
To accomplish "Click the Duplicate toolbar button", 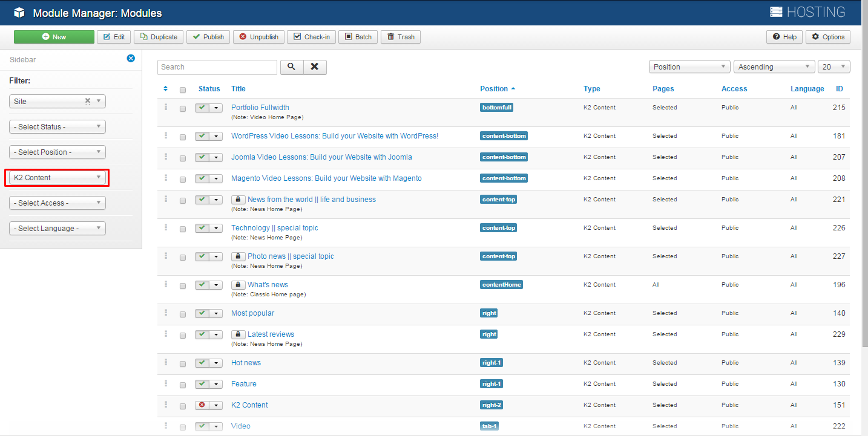I will (x=159, y=37).
